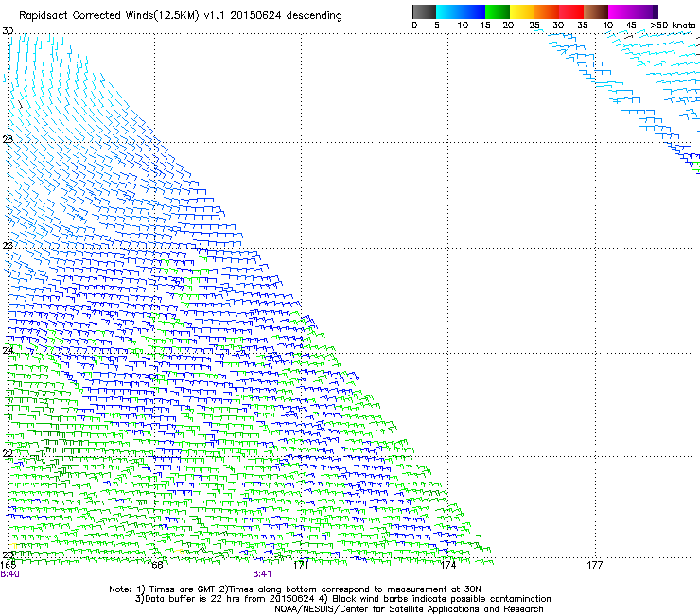Viewport: 700px width, 615px height.
Task: Click the latitude label 24
Action: 8,351
